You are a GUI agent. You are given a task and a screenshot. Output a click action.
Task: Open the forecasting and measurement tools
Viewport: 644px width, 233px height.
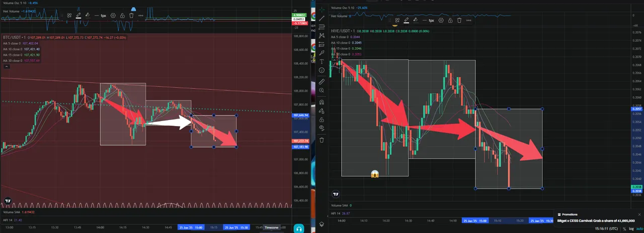[x=321, y=44]
